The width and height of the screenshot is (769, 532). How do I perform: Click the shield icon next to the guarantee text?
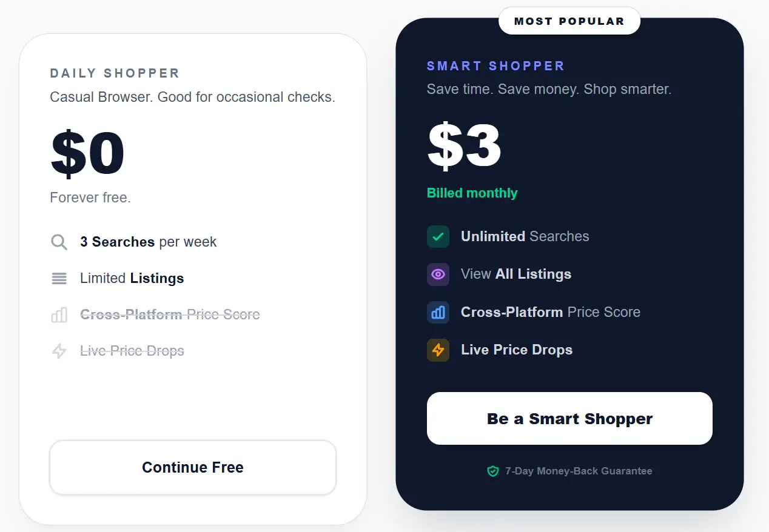[492, 471]
